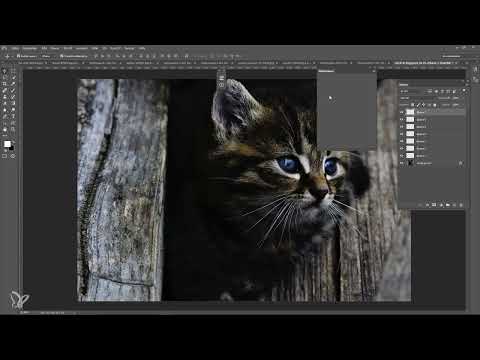
Task: Select the History Brush tool
Action: (13, 97)
